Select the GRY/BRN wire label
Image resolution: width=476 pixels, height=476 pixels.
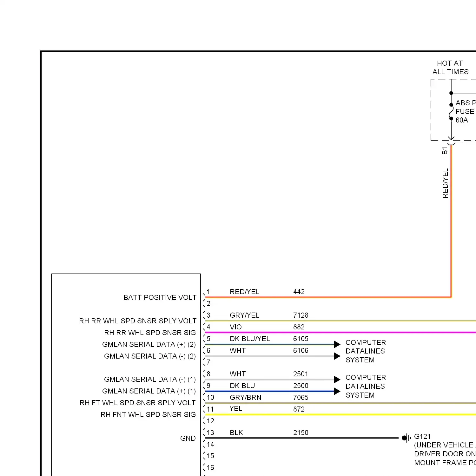[245, 397]
